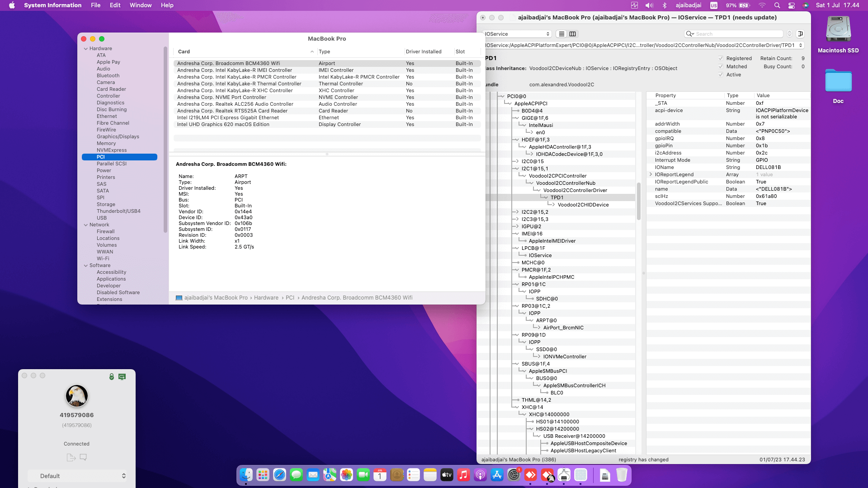The width and height of the screenshot is (868, 488).
Task: Open Music from the Dock
Action: pyautogui.click(x=463, y=475)
